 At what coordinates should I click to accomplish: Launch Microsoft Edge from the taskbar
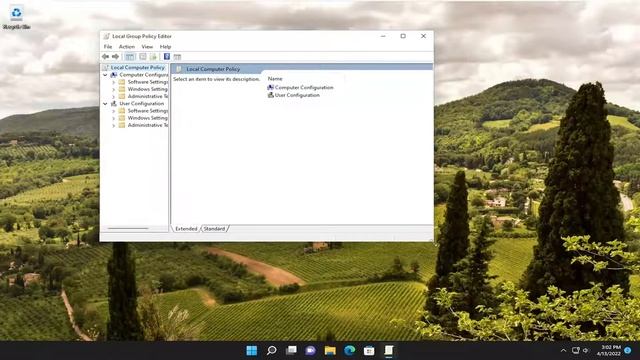click(349, 350)
